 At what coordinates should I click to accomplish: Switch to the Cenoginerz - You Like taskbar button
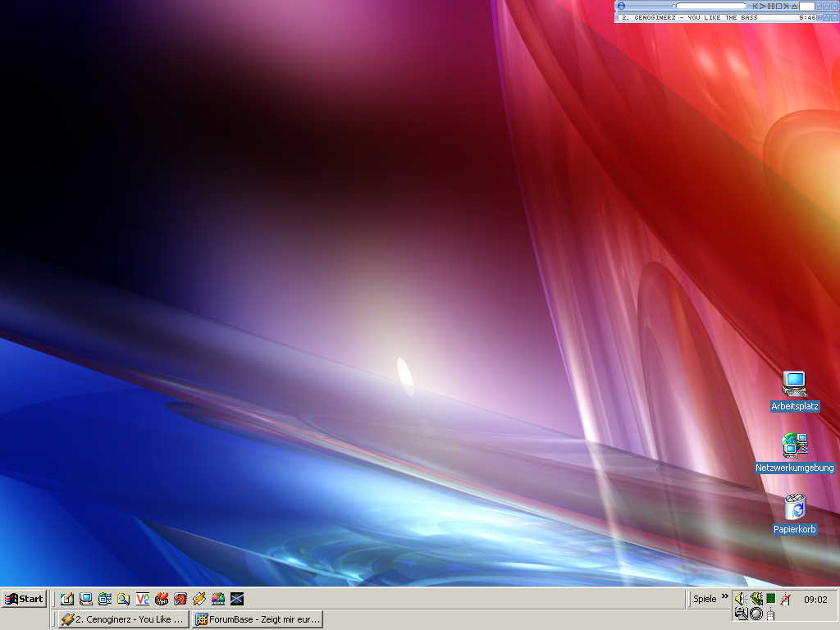coord(123,619)
